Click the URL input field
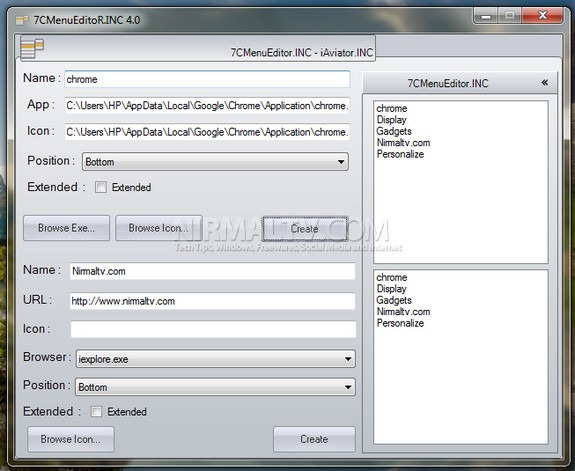 pos(213,301)
